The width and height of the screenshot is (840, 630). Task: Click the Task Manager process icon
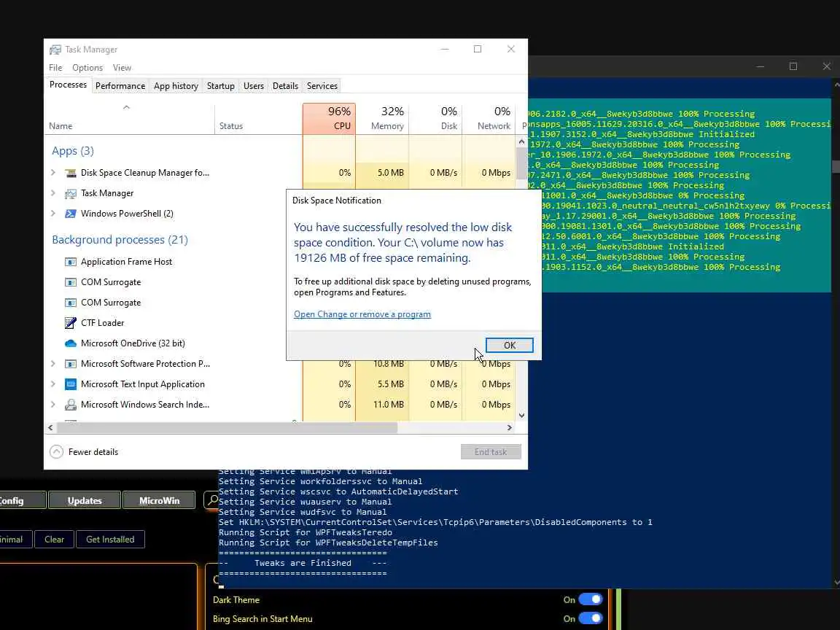[70, 193]
